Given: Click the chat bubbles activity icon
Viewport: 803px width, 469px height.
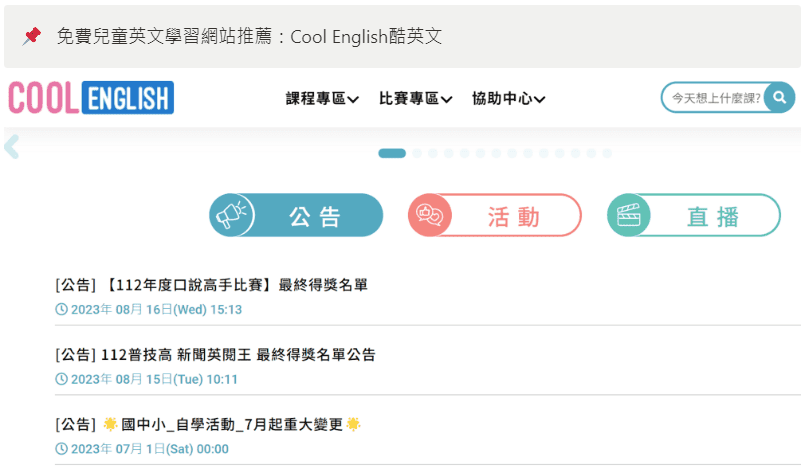Looking at the screenshot, I should (x=431, y=216).
